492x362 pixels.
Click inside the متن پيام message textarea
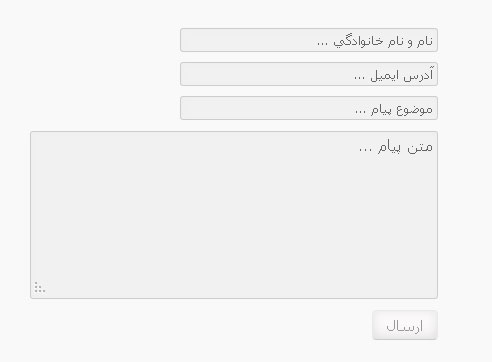click(234, 215)
